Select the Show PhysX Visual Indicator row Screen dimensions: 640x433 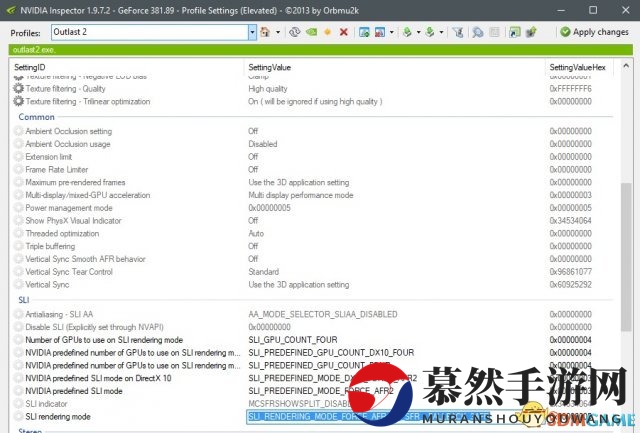(x=312, y=220)
